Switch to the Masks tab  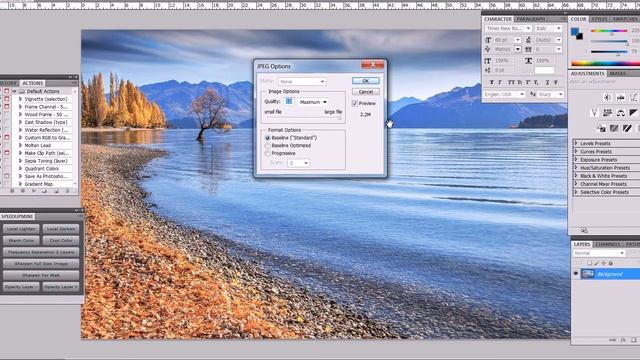pyautogui.click(x=618, y=73)
